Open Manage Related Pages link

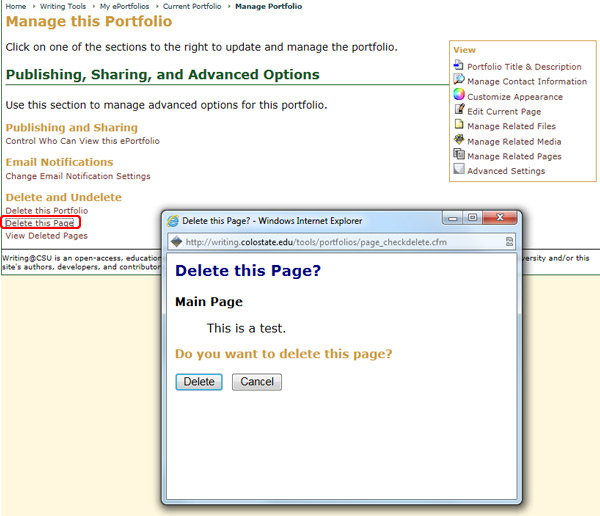coord(514,156)
